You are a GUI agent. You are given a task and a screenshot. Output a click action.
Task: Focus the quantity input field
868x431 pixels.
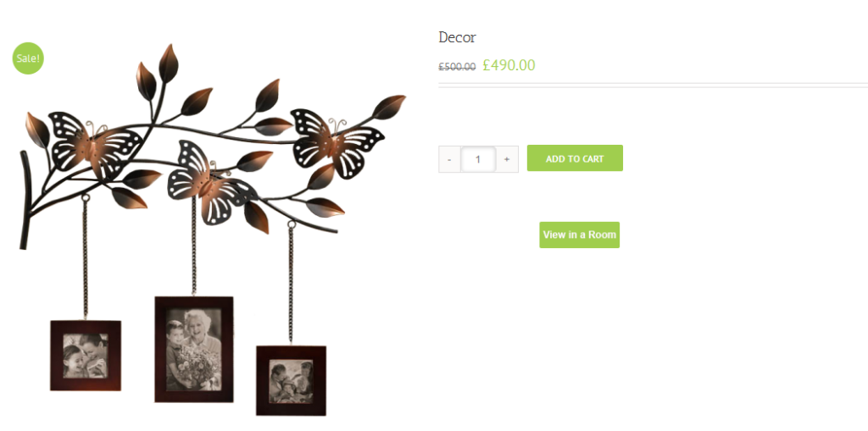click(x=478, y=159)
